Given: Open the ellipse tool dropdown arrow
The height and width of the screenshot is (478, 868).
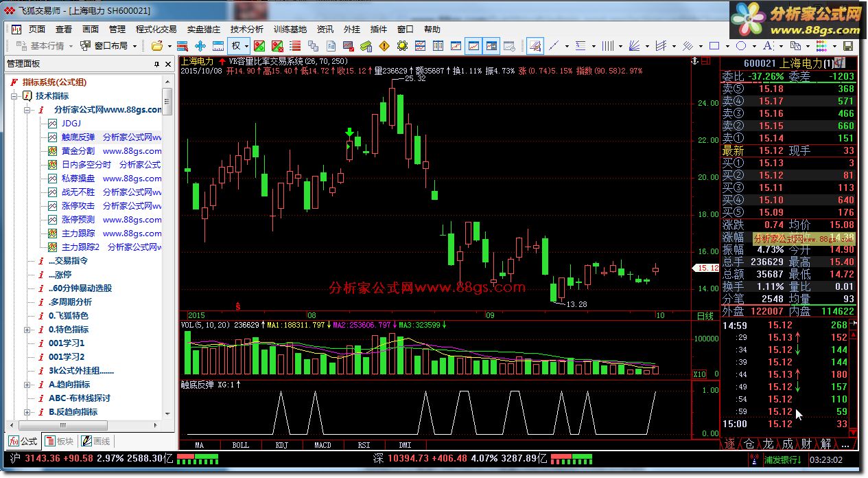Looking at the screenshot, I should (754, 46).
